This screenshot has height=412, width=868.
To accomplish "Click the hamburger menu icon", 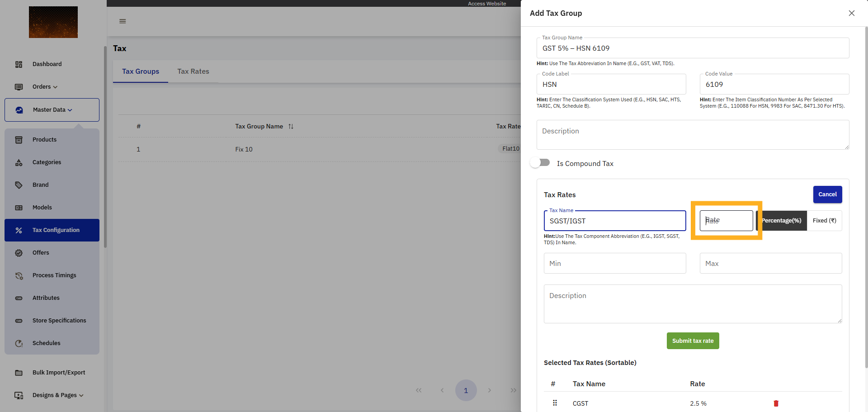I will click(123, 21).
